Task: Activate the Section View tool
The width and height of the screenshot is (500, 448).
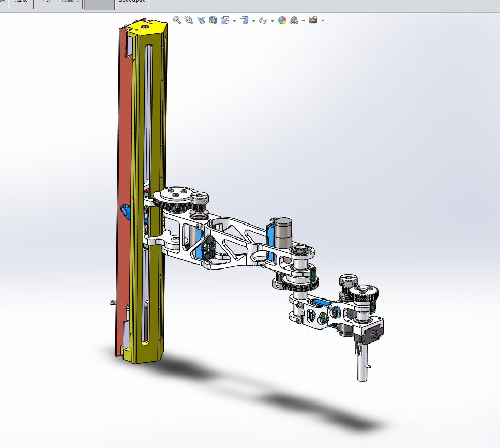Action: [213, 20]
